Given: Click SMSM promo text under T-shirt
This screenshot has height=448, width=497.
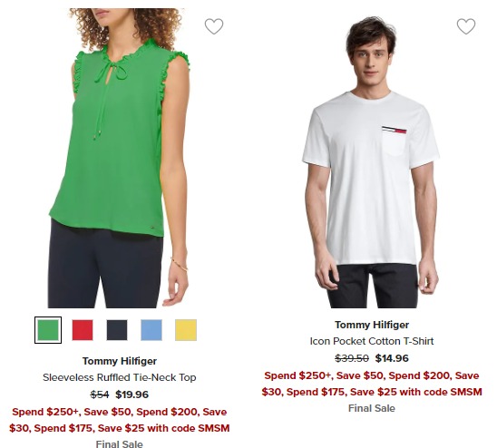Looking at the screenshot, I should [372, 384].
